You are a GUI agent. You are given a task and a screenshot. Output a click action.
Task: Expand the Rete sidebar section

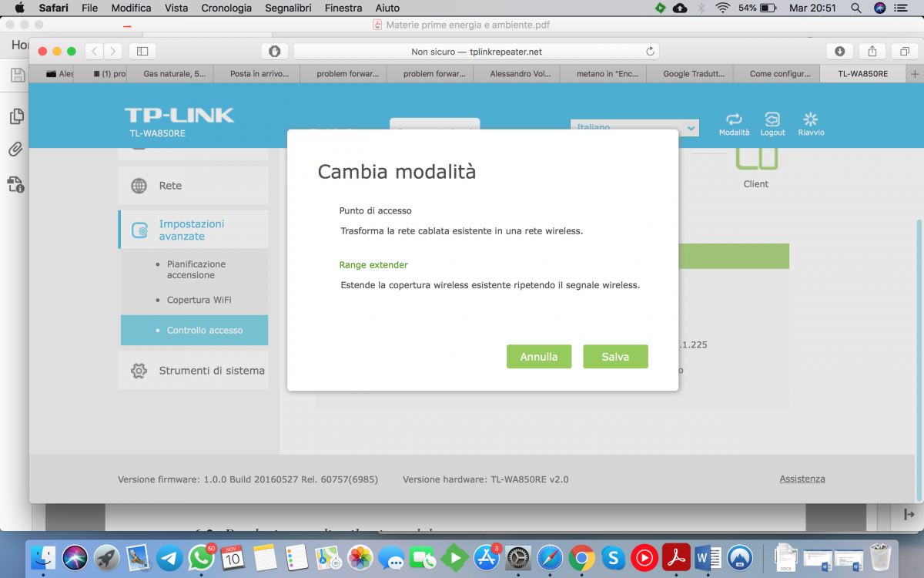click(x=192, y=186)
